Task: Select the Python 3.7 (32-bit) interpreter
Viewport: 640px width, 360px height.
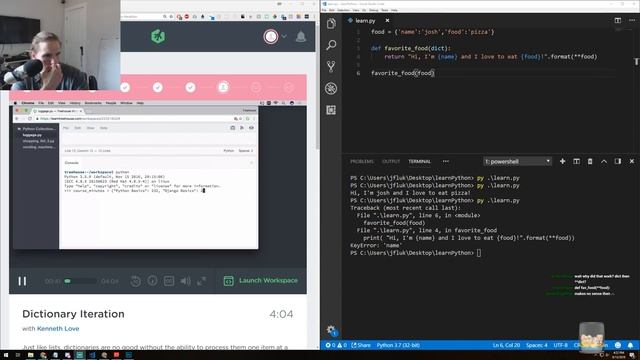Action: click(x=398, y=345)
